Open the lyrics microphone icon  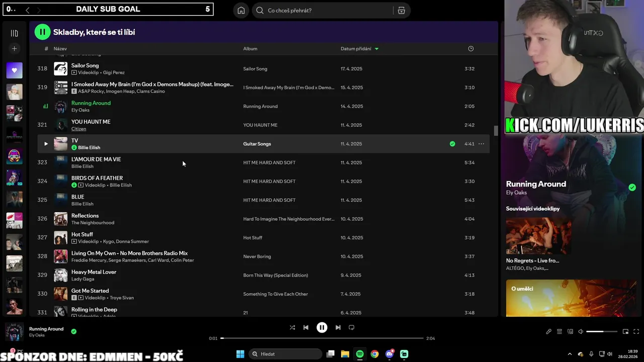549,332
